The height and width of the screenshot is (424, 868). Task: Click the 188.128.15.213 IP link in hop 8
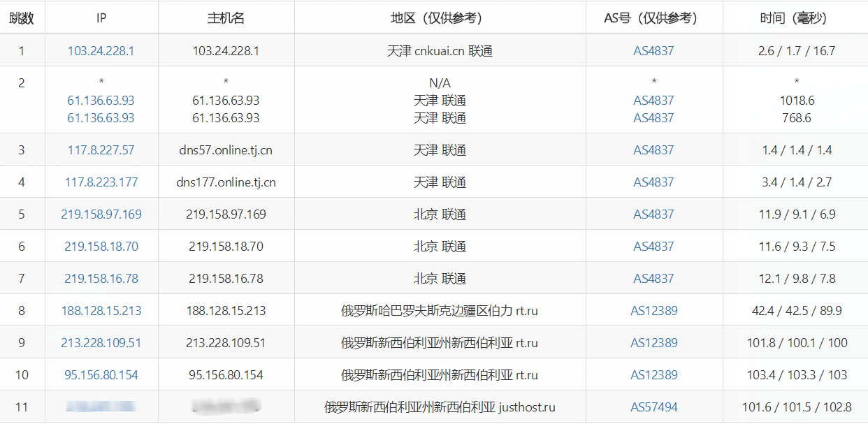click(101, 311)
